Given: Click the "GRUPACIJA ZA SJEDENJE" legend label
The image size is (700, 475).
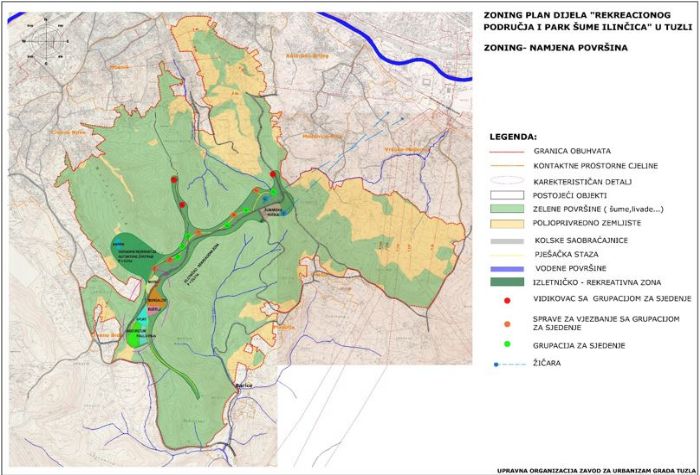Looking at the screenshot, I should click(x=579, y=345).
